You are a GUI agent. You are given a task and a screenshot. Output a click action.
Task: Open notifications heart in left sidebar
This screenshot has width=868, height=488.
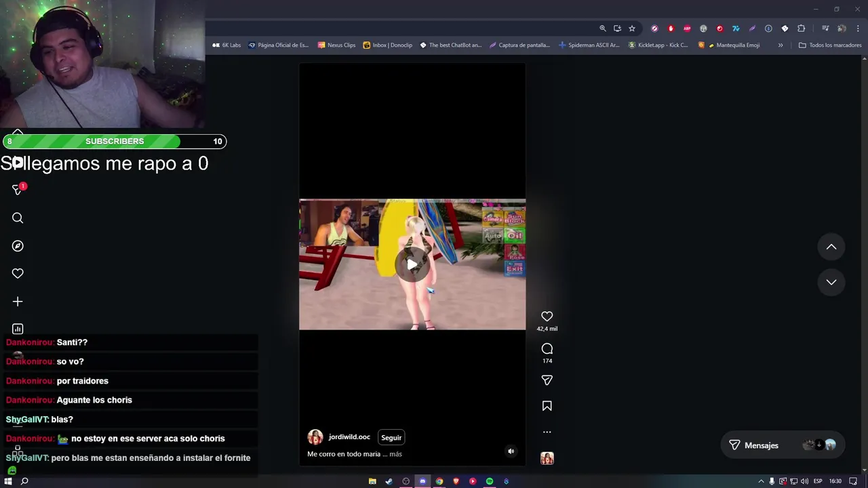pos(18,273)
